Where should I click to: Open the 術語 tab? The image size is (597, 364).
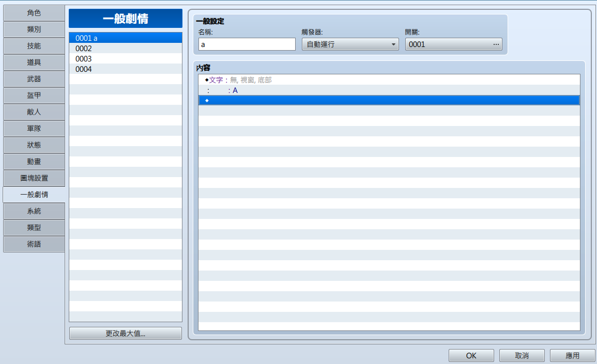click(x=34, y=244)
